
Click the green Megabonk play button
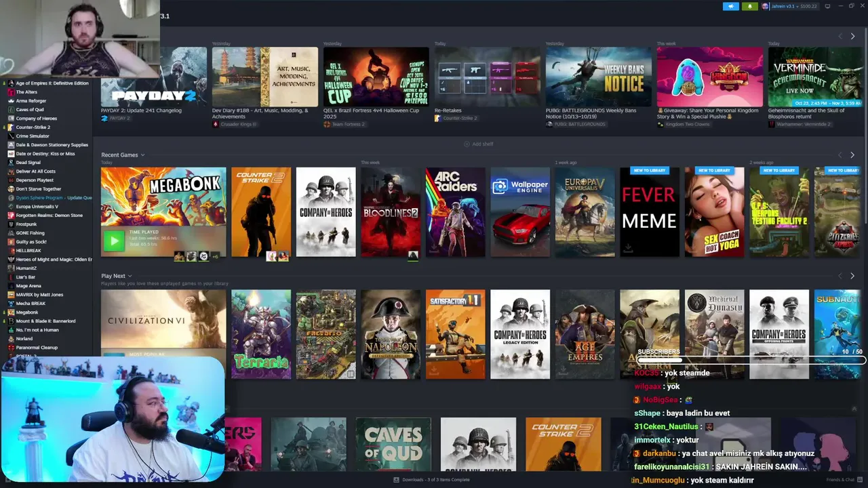[x=114, y=240]
